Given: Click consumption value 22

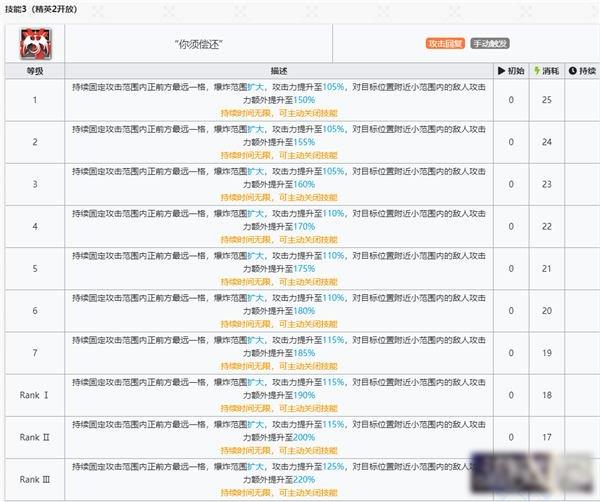Looking at the screenshot, I should click(x=547, y=226).
